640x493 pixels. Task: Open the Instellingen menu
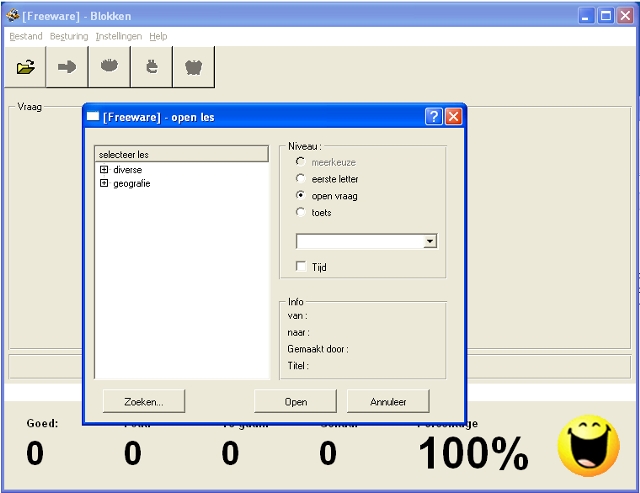(x=118, y=36)
